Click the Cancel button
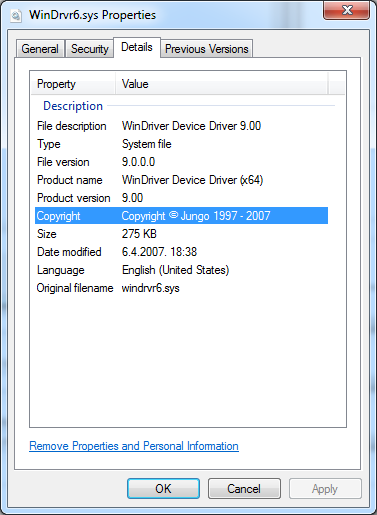This screenshot has height=515, width=377. click(244, 489)
